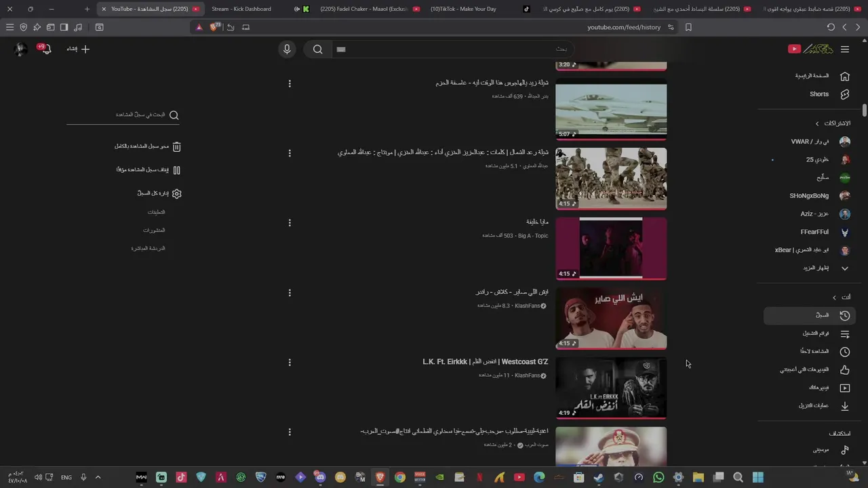Go to the YouTube logo home link
This screenshot has width=868, height=488.
click(x=810, y=49)
